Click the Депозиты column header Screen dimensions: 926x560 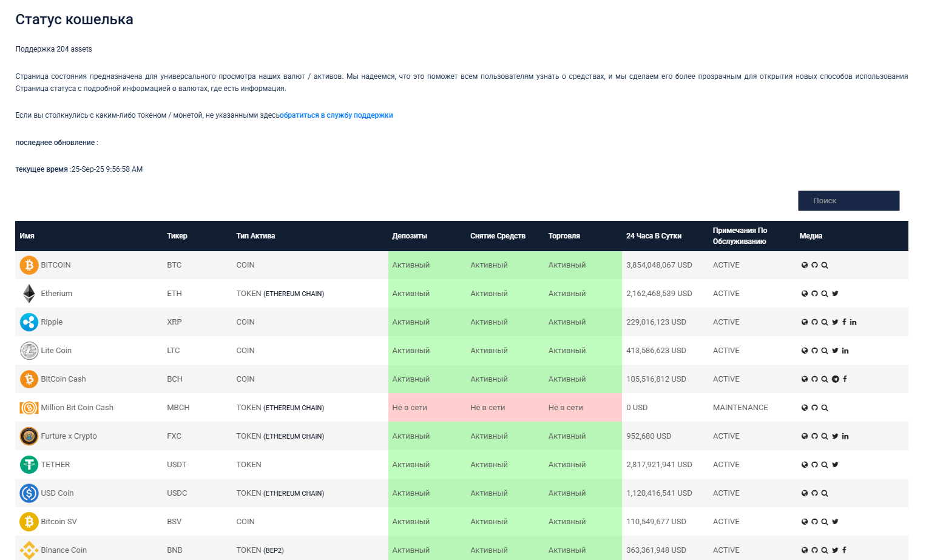click(x=410, y=236)
